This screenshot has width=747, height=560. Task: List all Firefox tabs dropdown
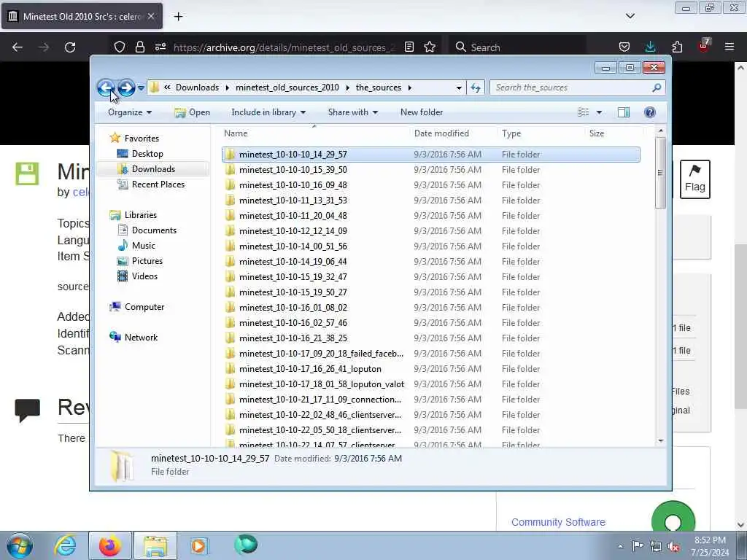630,16
